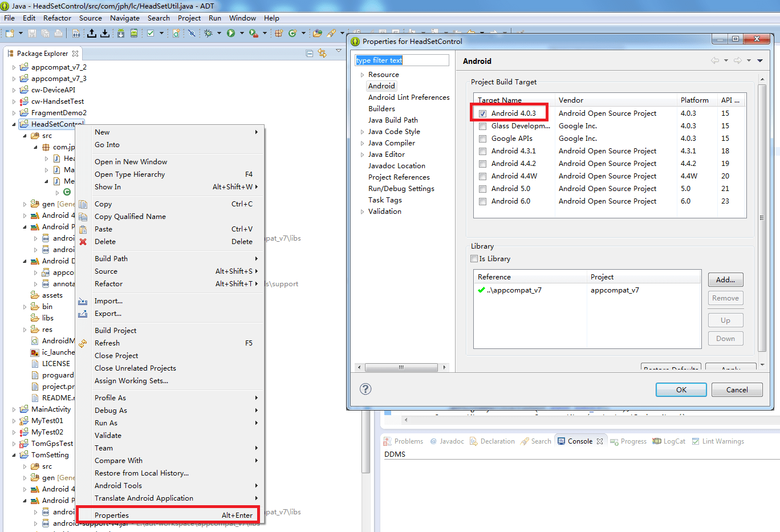The image size is (780, 532).
Task: Expand the Java Code Style node
Action: (362, 132)
